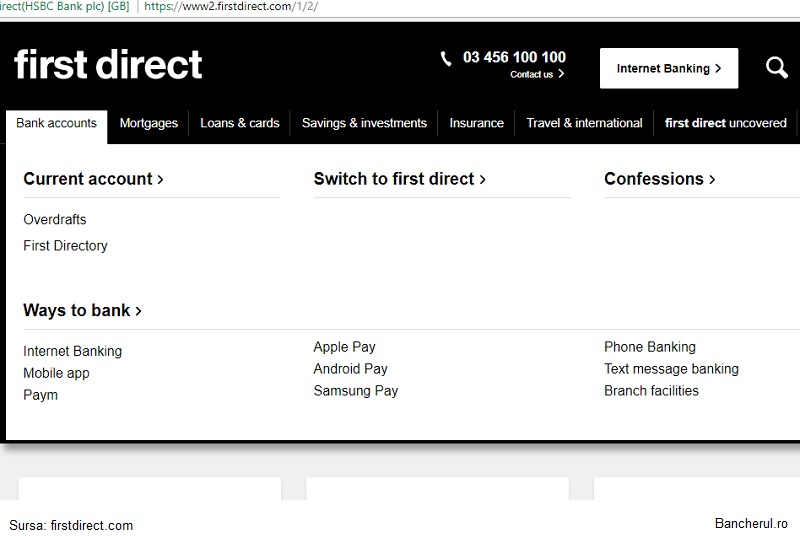Open the Ways to bank heading
800x536 pixels.
(82, 311)
